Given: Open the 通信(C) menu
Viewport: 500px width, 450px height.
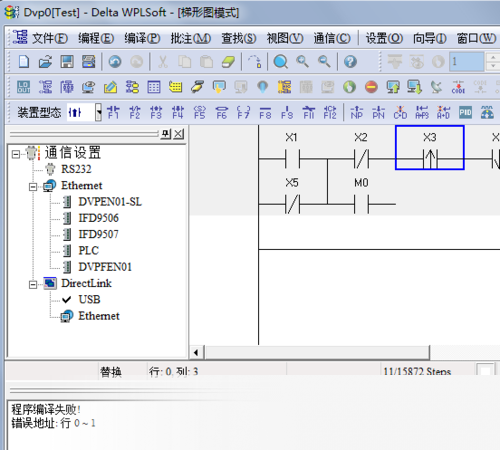Looking at the screenshot, I should [332, 38].
